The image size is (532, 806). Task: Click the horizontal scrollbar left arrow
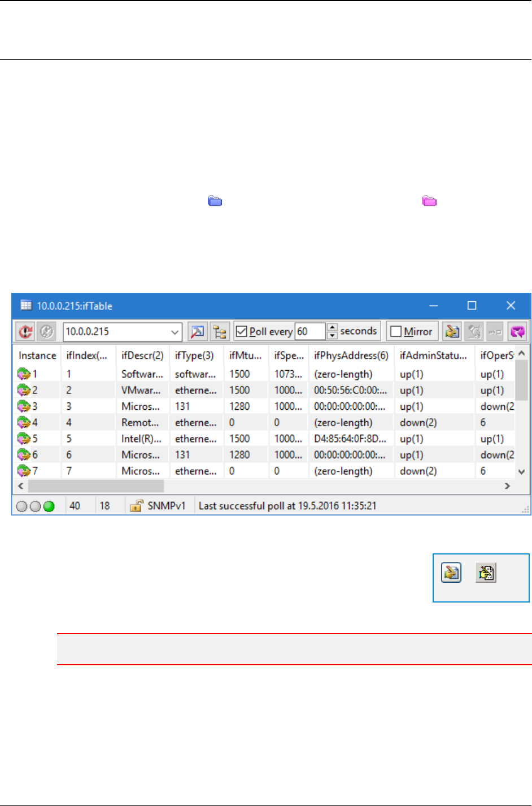click(21, 486)
